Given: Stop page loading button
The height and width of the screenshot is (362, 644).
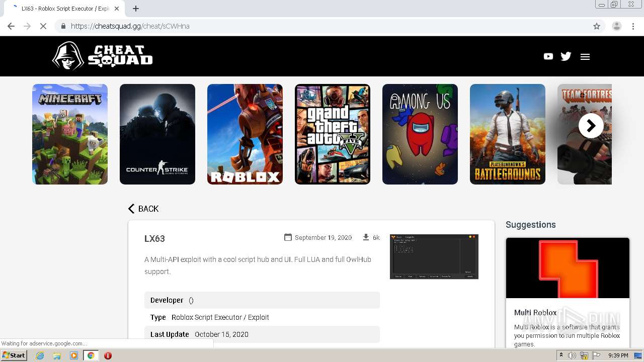Looking at the screenshot, I should 43,26.
